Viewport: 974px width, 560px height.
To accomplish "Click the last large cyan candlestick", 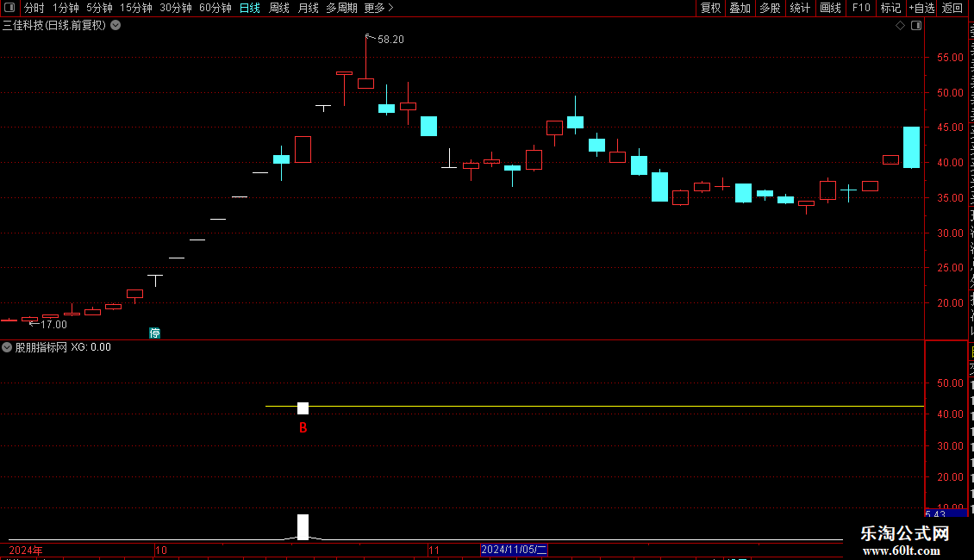I will click(x=911, y=147).
